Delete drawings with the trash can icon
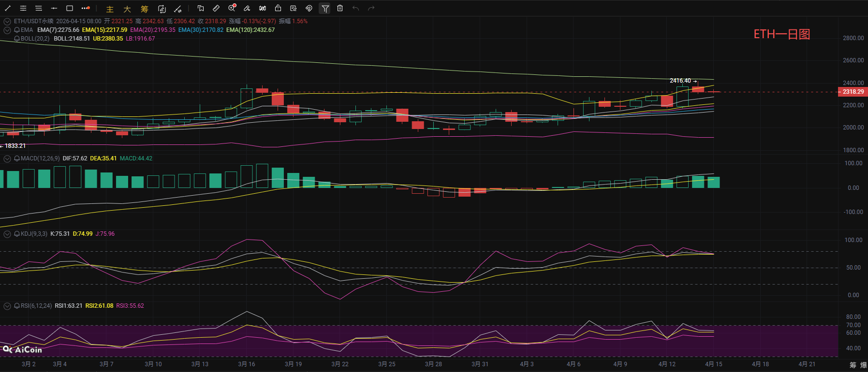Image resolution: width=868 pixels, height=372 pixels. pyautogui.click(x=340, y=8)
